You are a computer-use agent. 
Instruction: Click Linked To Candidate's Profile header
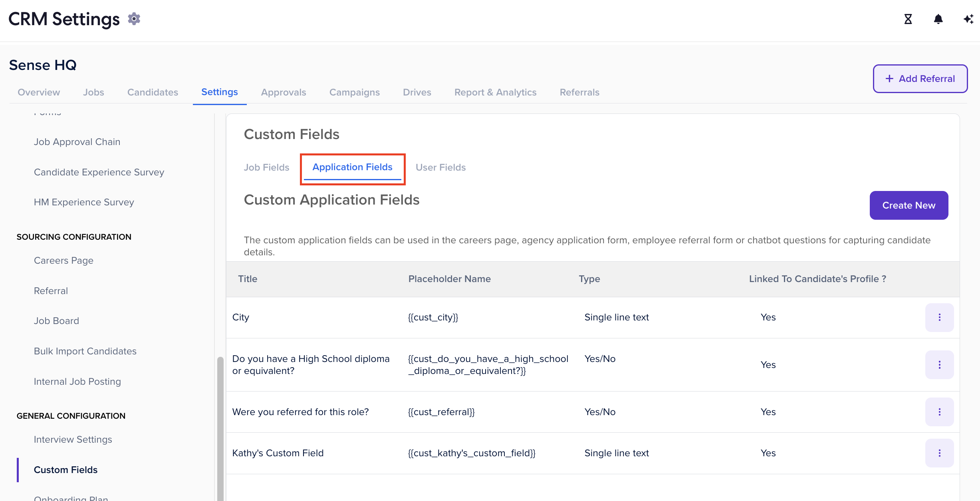click(817, 279)
